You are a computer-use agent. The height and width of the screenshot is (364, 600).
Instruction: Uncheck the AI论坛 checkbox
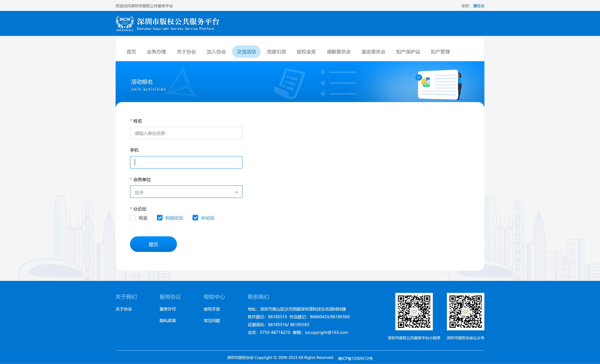(195, 218)
